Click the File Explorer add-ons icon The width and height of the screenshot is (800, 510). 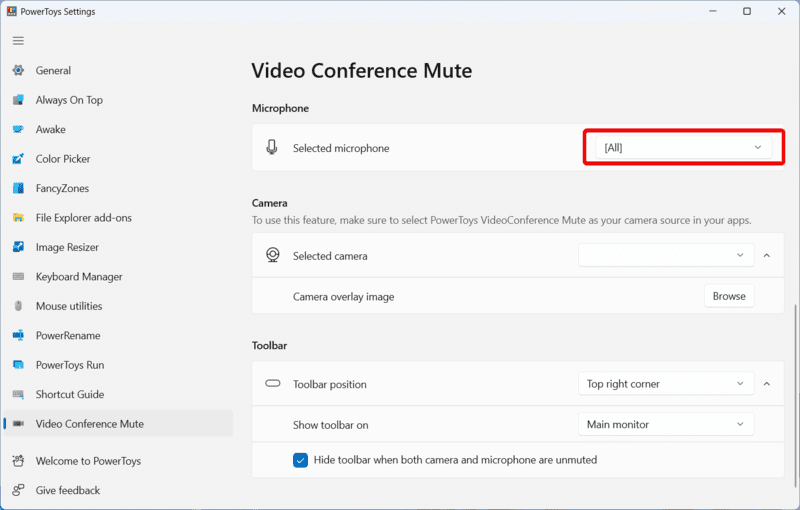pyautogui.click(x=18, y=218)
